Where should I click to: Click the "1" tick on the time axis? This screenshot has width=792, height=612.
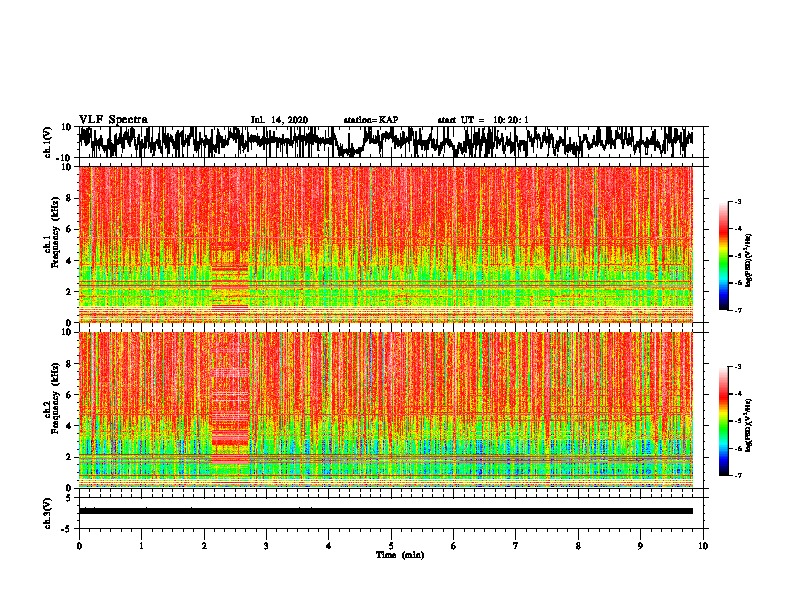coord(141,546)
